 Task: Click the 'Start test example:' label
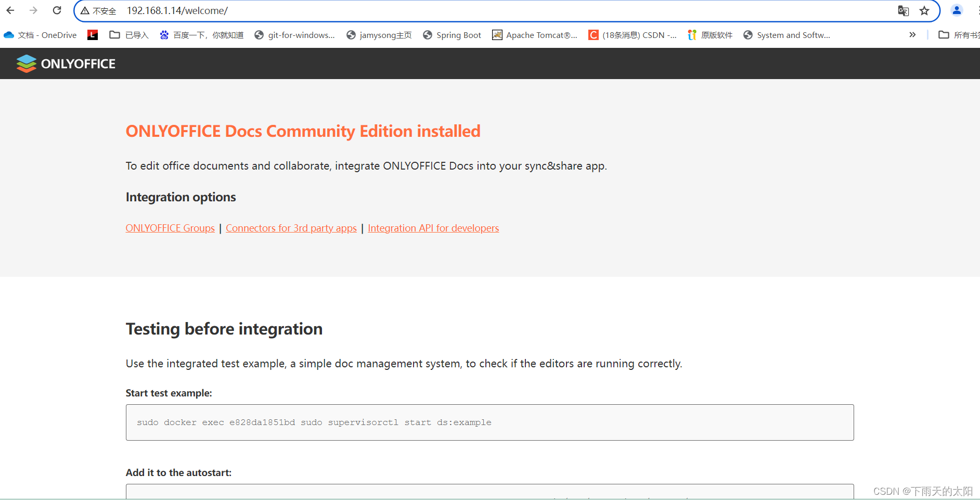pyautogui.click(x=169, y=393)
